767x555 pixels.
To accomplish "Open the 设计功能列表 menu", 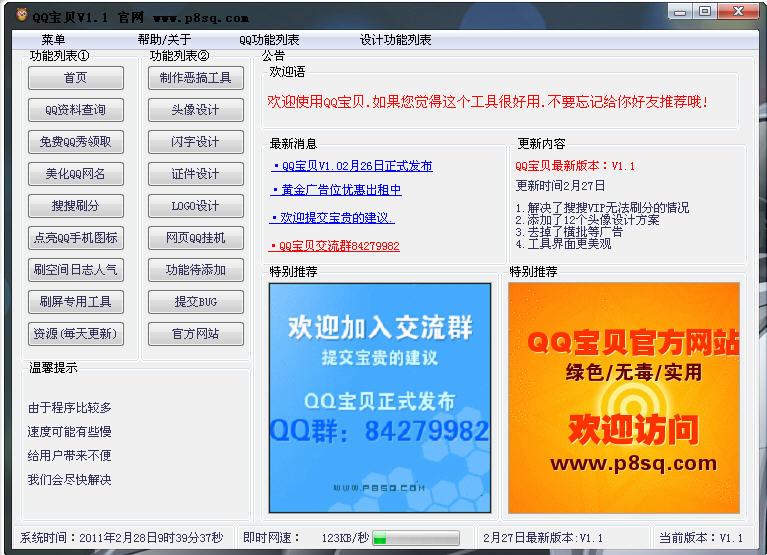I will tap(395, 40).
